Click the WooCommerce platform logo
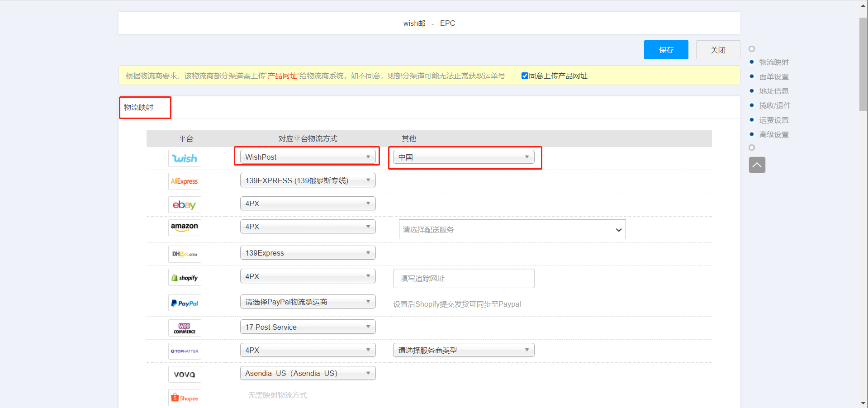868x408 pixels. [x=185, y=328]
